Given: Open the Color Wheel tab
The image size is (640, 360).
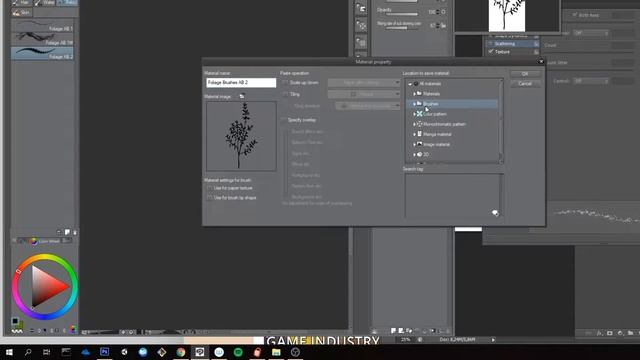Looking at the screenshot, I should (45, 241).
